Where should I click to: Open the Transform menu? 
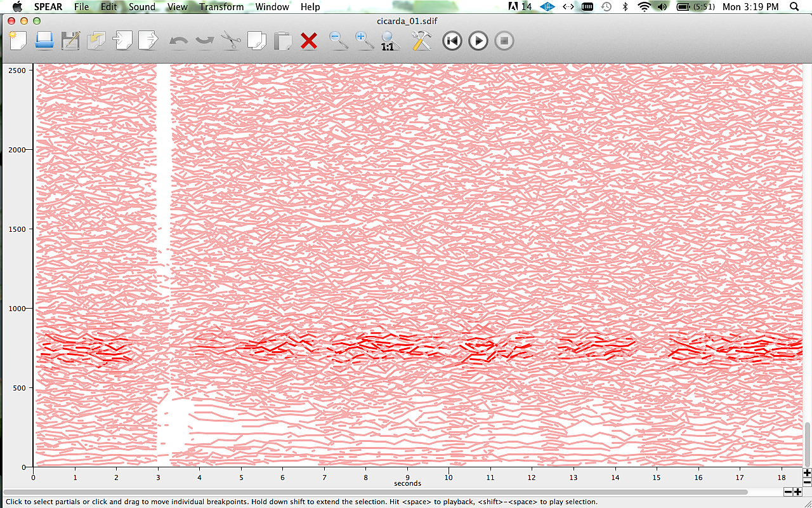(221, 7)
